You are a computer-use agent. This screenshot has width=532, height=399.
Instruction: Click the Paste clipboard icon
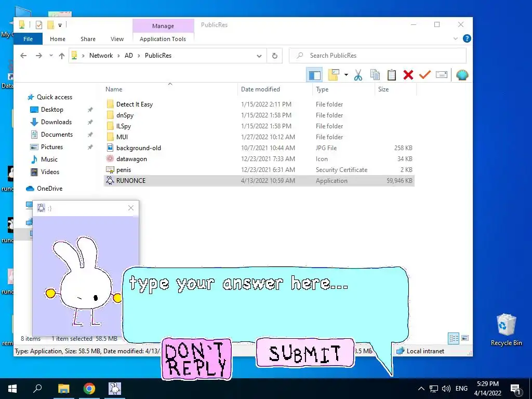pyautogui.click(x=392, y=75)
